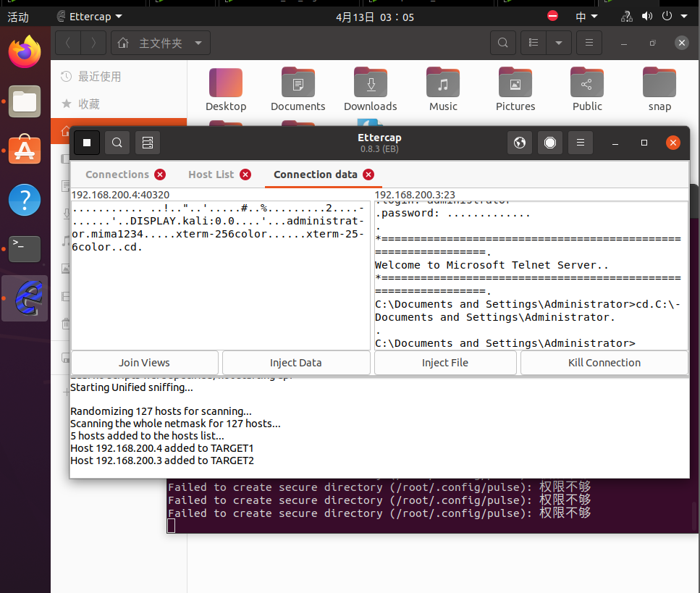Click '5 hosts added to the hosts list...'
The height and width of the screenshot is (593, 700).
[148, 435]
